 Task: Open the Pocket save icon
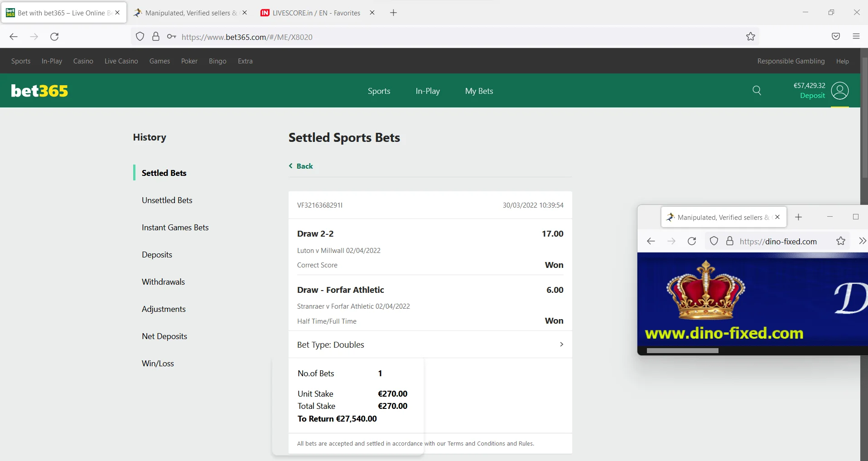[x=836, y=37]
